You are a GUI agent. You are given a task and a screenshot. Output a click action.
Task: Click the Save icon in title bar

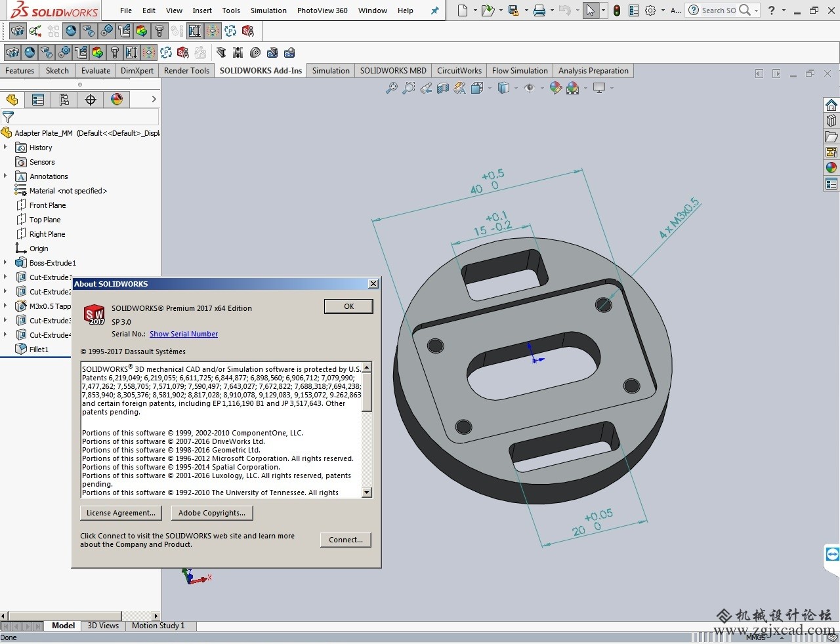click(x=513, y=10)
